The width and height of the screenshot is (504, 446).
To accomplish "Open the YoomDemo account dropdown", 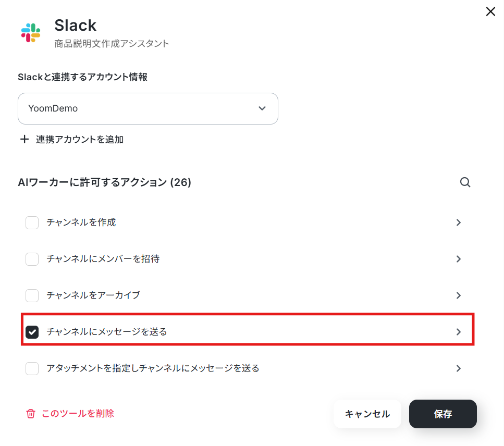I will click(148, 109).
